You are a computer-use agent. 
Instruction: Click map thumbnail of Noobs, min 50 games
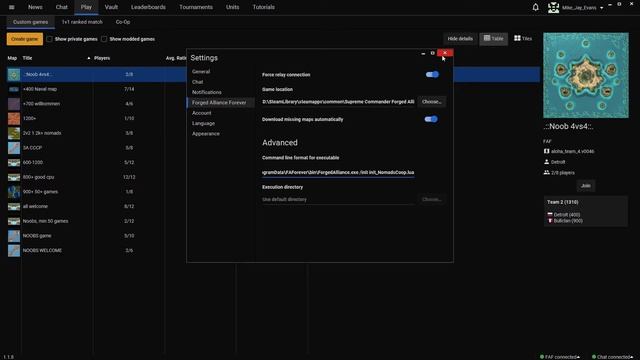[14, 221]
